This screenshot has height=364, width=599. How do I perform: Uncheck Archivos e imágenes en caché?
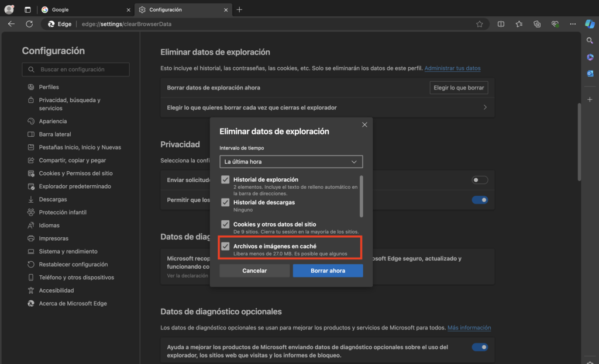[x=225, y=246]
